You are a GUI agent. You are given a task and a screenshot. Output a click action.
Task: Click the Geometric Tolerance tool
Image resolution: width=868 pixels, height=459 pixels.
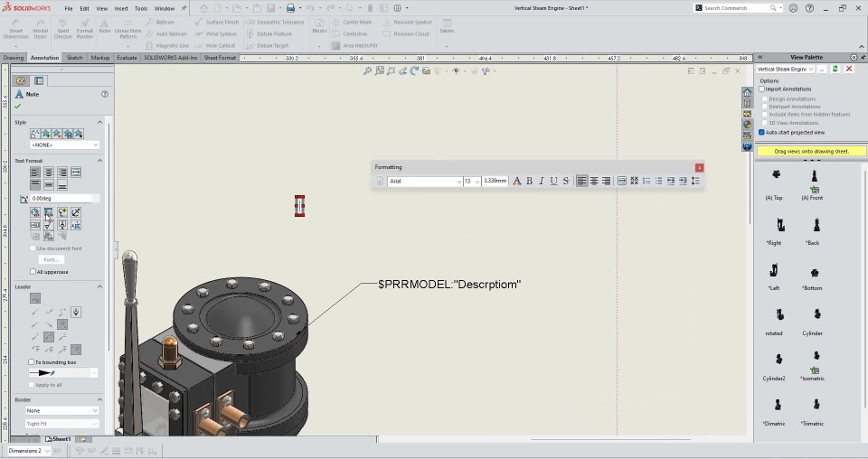(x=275, y=22)
